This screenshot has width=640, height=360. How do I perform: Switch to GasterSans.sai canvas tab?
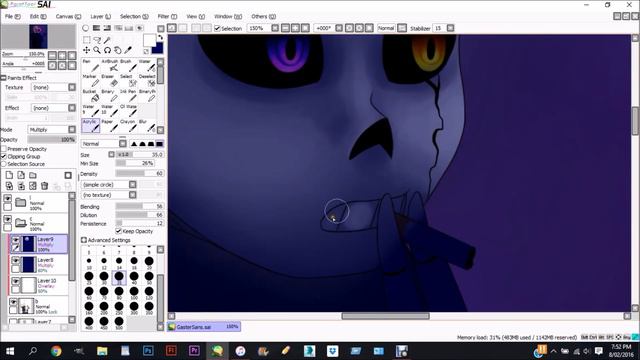[204, 327]
